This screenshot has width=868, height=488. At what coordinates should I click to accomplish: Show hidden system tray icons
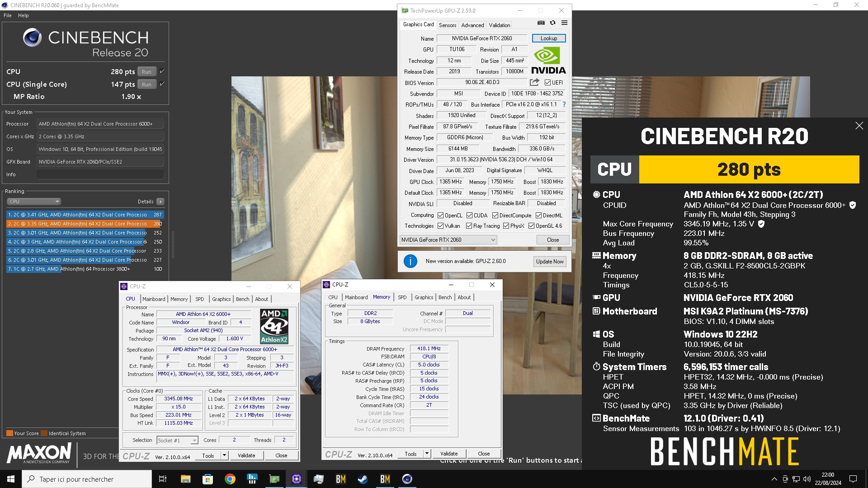774,479
